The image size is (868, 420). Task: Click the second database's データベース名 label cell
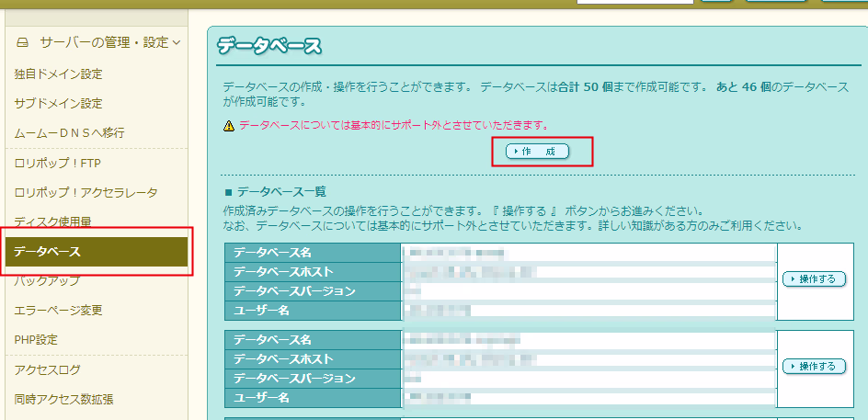313,340
